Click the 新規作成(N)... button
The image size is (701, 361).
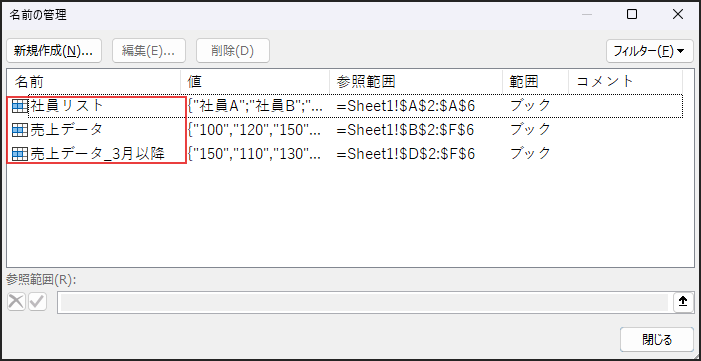54,51
